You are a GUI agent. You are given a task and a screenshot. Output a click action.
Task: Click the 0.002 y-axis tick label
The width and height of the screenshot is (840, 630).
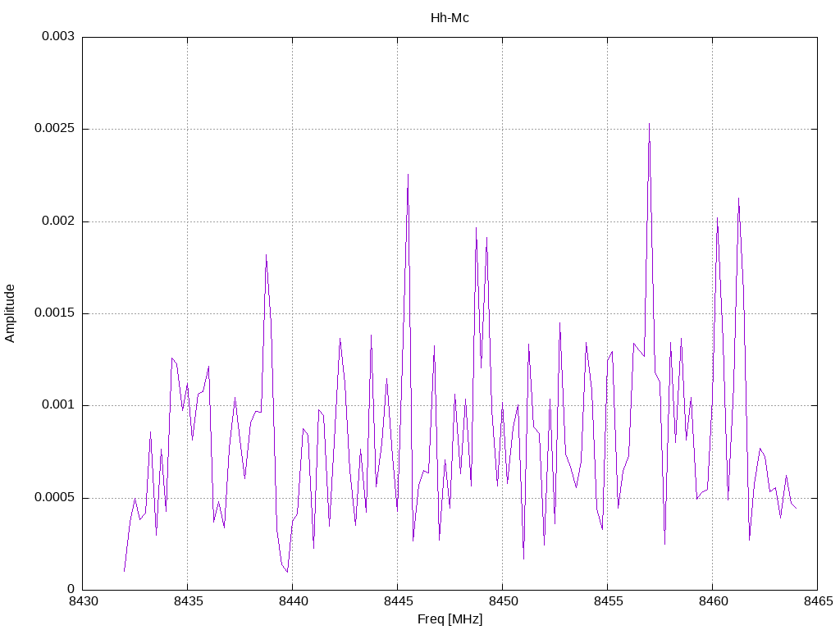click(58, 221)
